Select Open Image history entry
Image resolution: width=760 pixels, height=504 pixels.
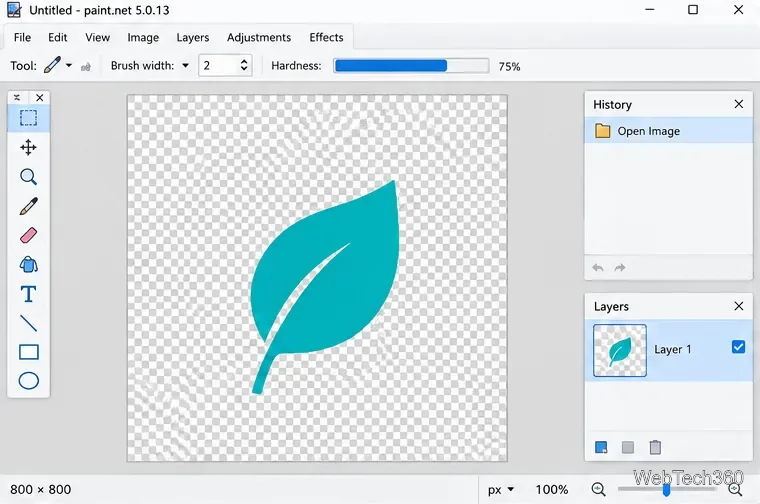[x=668, y=131]
